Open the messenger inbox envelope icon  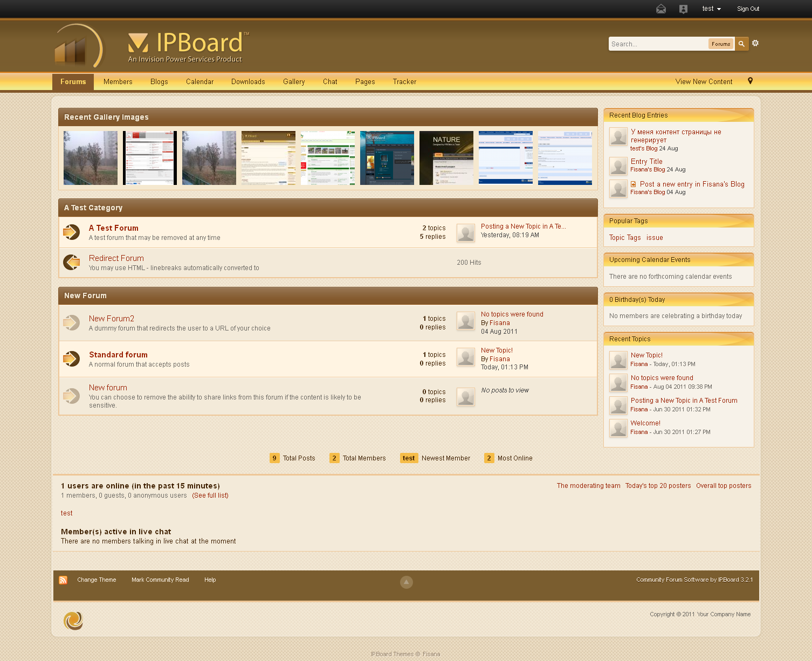pyautogui.click(x=660, y=9)
